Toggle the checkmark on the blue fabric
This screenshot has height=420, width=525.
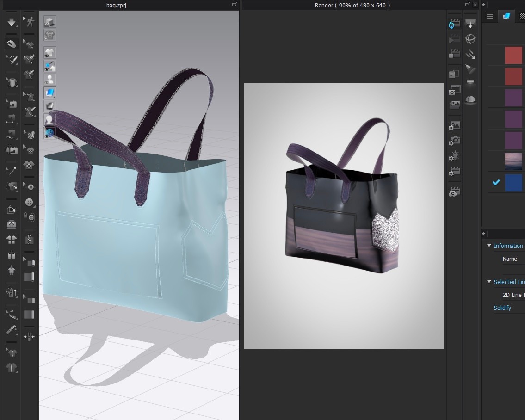[496, 183]
